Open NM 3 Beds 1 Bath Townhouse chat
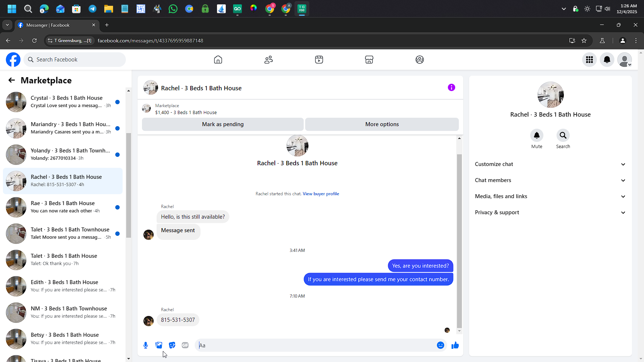Viewport: 644px width, 362px height. (63, 313)
